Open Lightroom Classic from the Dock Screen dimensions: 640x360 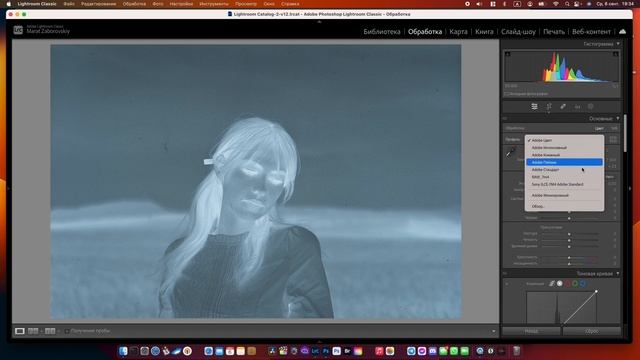pyautogui.click(x=315, y=351)
